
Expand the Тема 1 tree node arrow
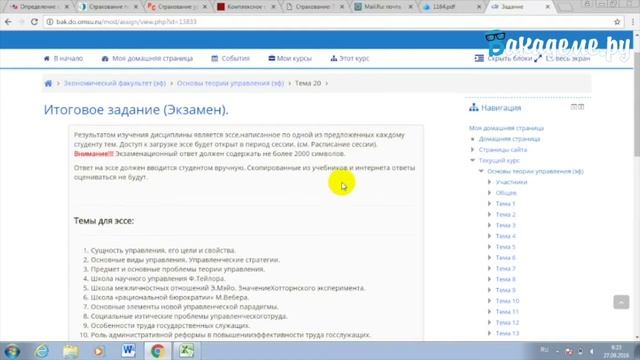(489, 204)
